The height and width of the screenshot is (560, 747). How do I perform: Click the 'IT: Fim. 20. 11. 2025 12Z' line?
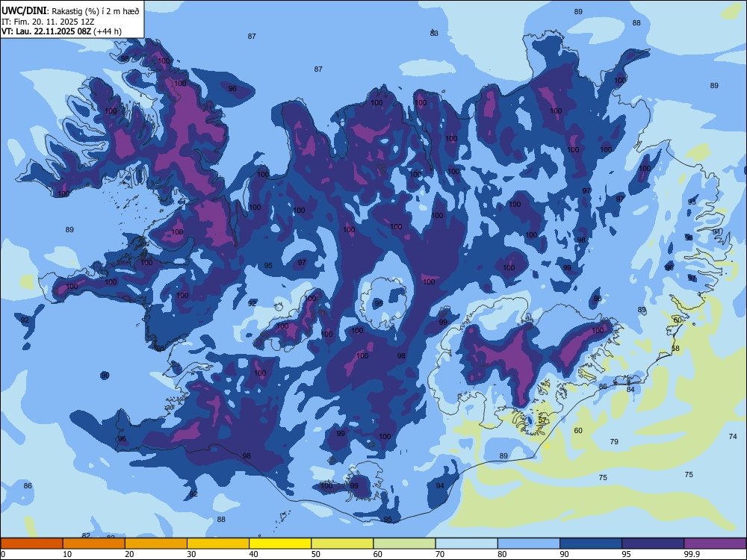(48, 22)
